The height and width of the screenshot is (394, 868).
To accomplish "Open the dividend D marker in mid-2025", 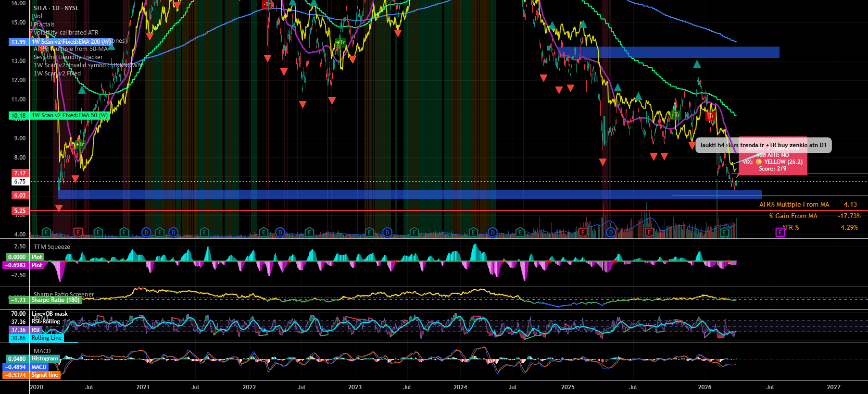I will [x=611, y=233].
